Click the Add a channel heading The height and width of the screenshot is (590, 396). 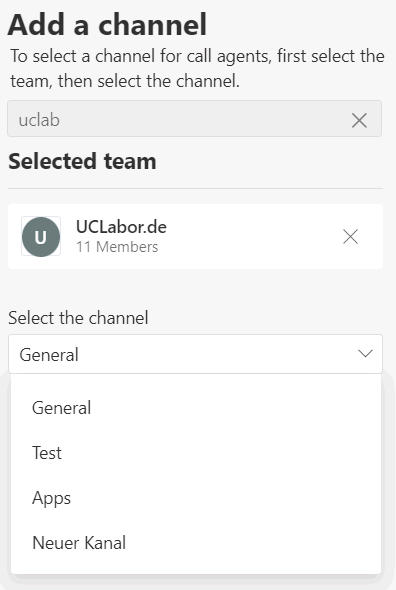[x=107, y=25]
